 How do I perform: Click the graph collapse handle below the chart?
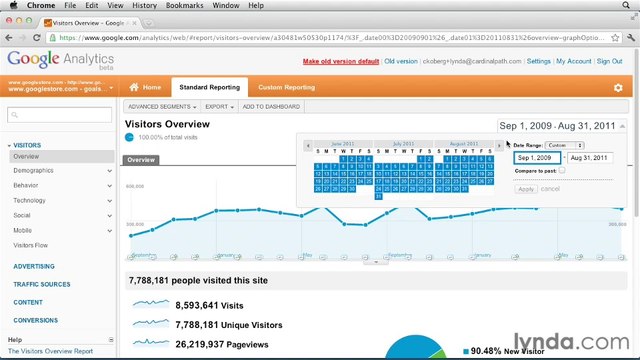coord(376,262)
